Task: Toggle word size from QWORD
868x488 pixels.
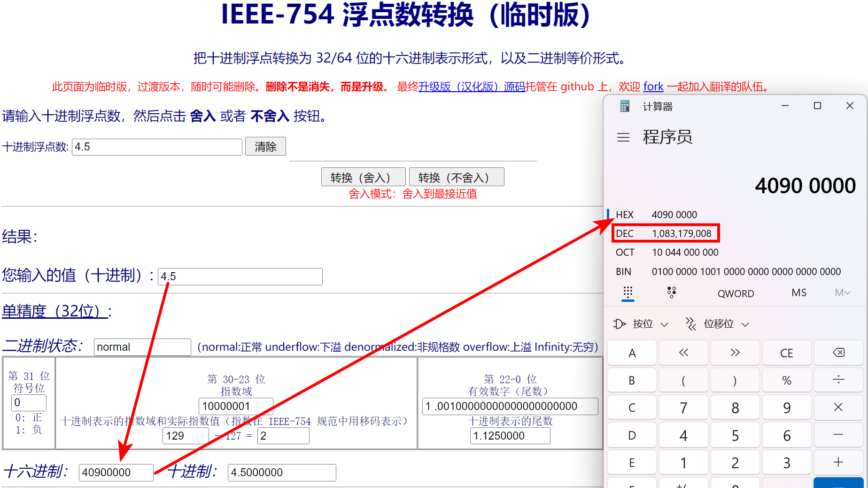Action: coord(736,292)
